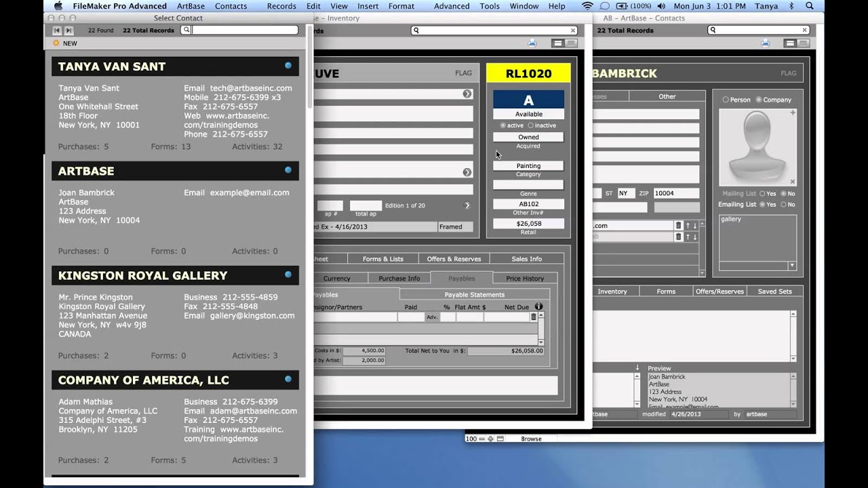This screenshot has width=868, height=488.
Task: Select the active radio button
Action: [502, 125]
